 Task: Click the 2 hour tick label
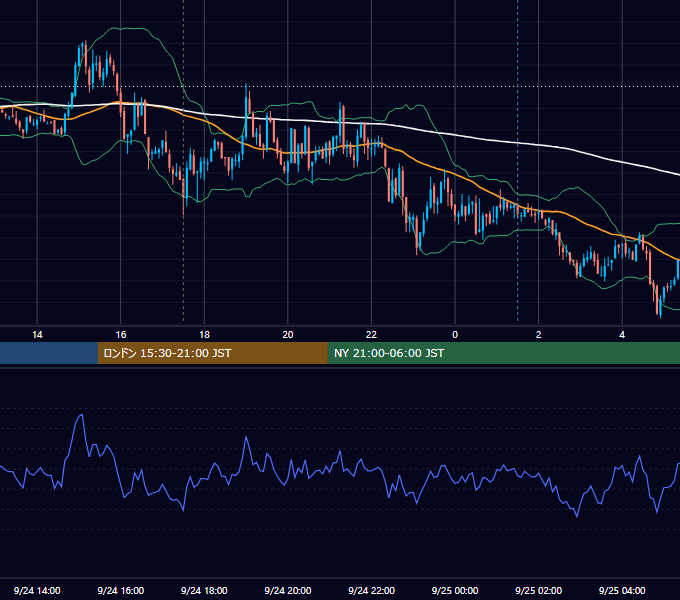click(x=539, y=335)
